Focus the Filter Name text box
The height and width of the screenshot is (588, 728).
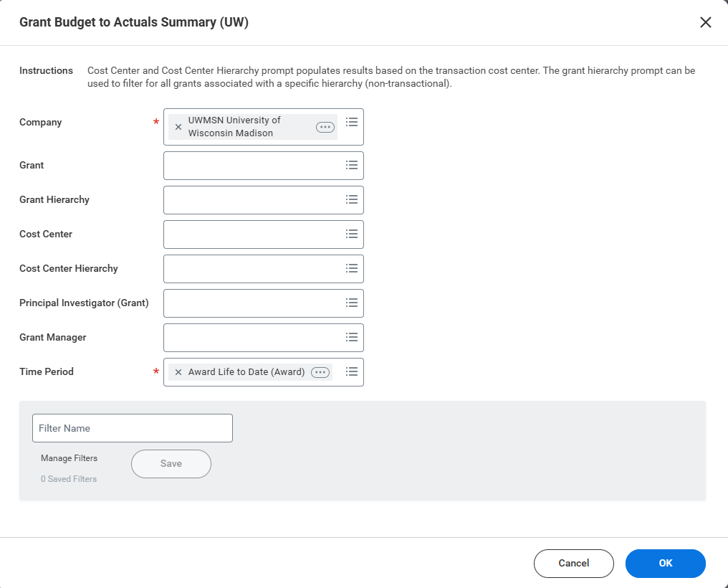point(133,428)
